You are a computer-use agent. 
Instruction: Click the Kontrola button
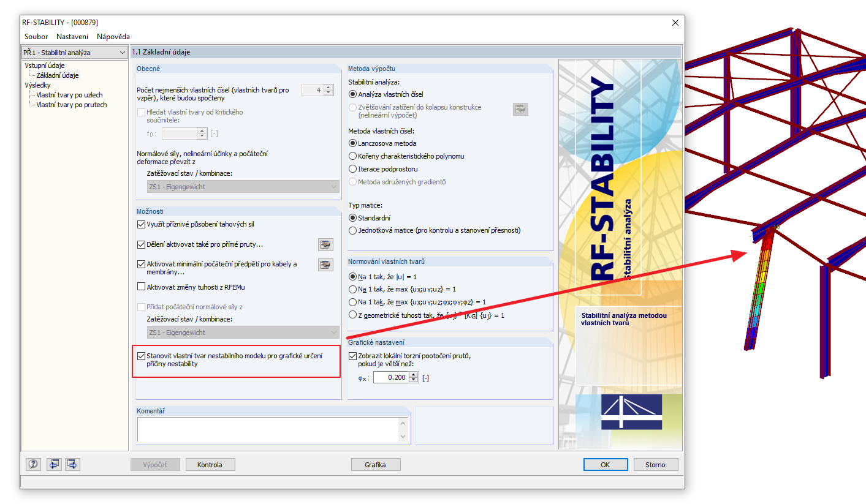tap(210, 465)
